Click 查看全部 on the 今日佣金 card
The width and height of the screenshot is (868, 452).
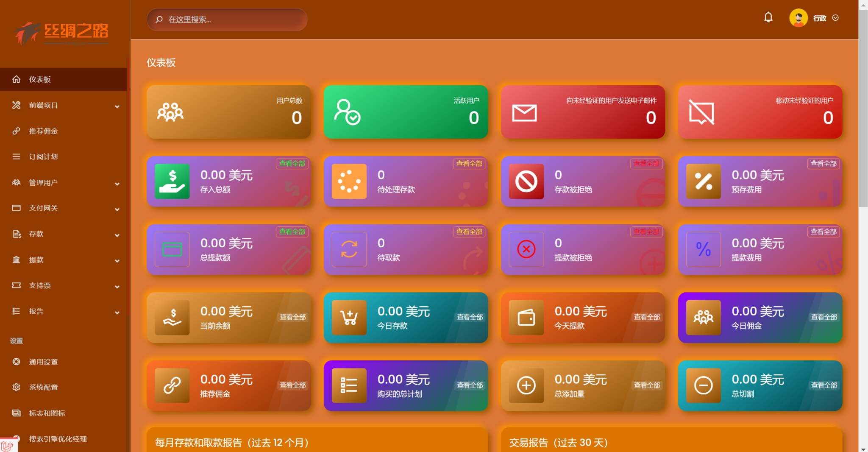(824, 317)
